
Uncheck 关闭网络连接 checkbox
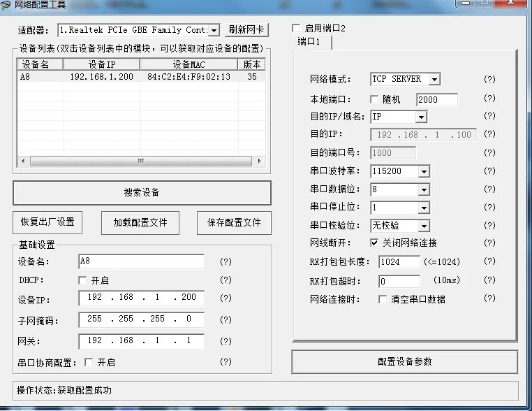coord(374,243)
